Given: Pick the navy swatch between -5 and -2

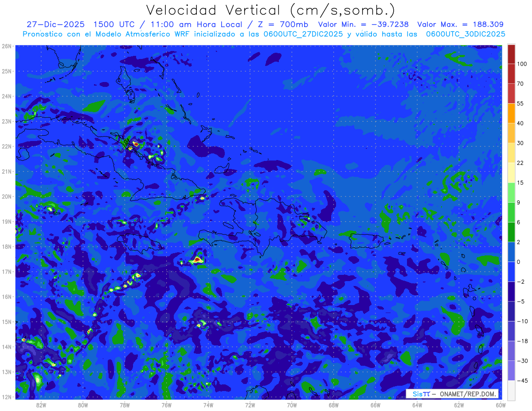Looking at the screenshot, I should (511, 291).
